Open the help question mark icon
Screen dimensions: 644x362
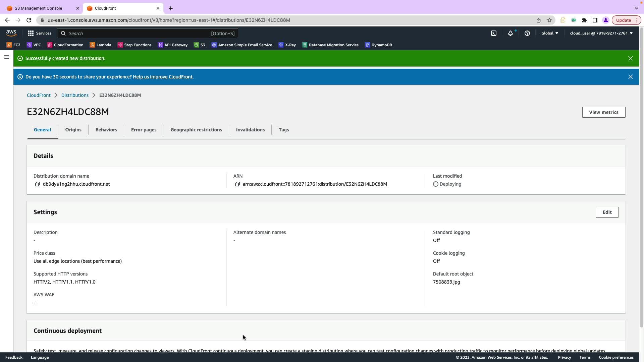click(x=527, y=33)
